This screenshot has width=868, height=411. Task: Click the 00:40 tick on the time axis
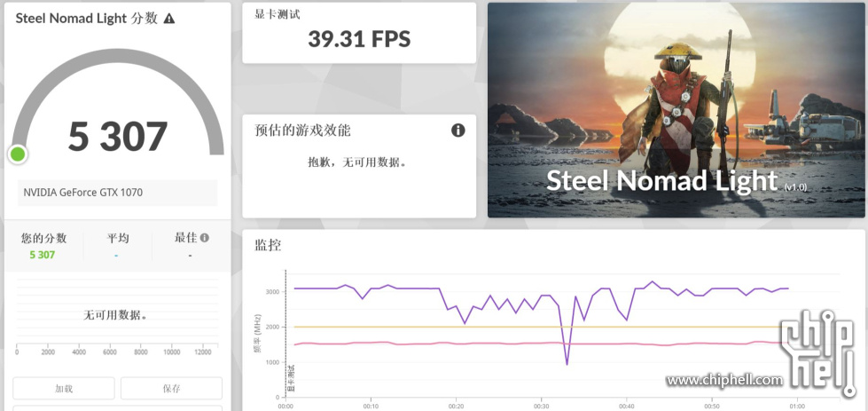click(x=627, y=406)
